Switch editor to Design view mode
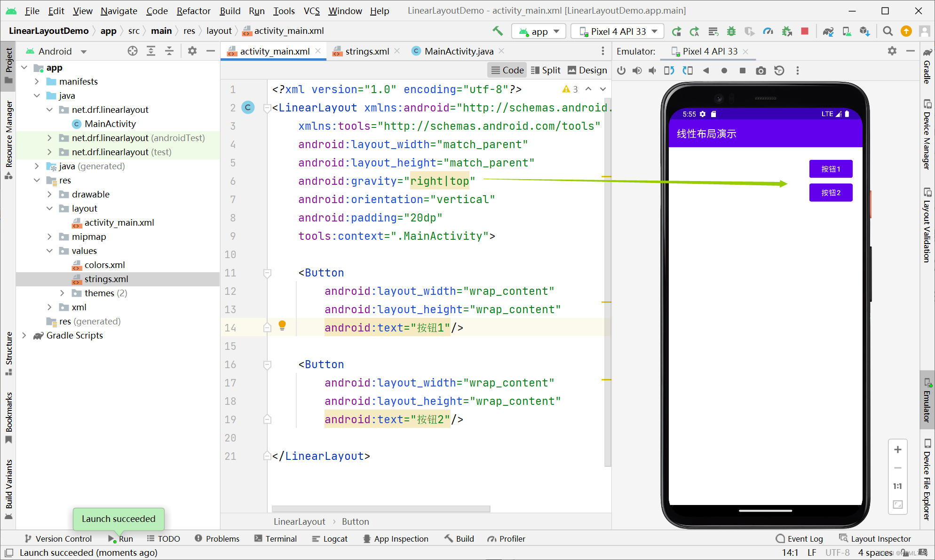This screenshot has width=935, height=560. [x=587, y=70]
